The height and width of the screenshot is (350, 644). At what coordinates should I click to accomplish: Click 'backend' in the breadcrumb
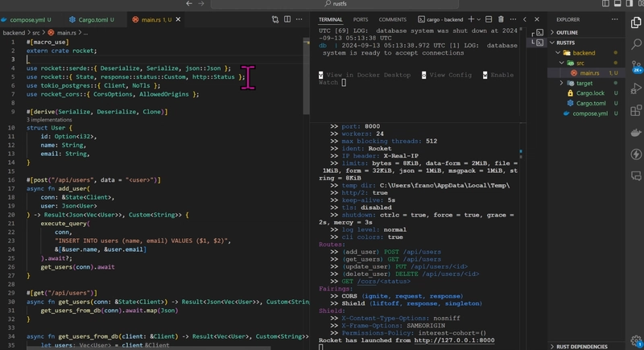(x=14, y=32)
